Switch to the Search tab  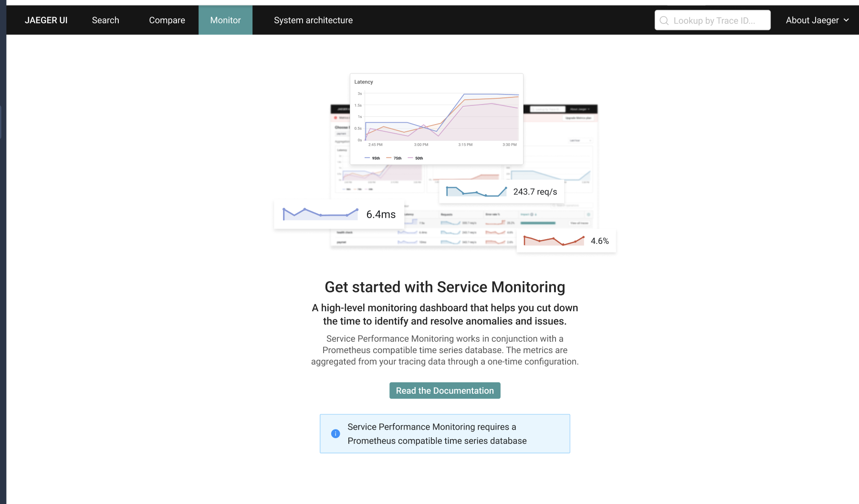coord(105,20)
